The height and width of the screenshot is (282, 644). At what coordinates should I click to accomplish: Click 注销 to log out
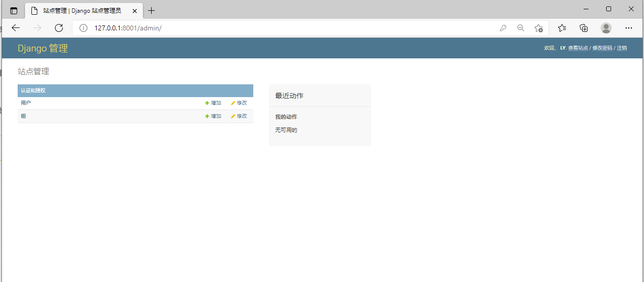[x=622, y=48]
